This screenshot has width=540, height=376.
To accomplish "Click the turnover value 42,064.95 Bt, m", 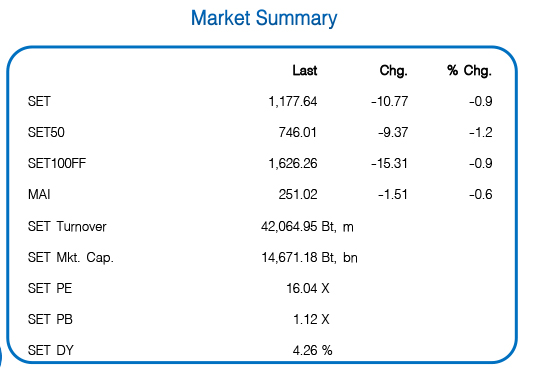I will pos(307,227).
